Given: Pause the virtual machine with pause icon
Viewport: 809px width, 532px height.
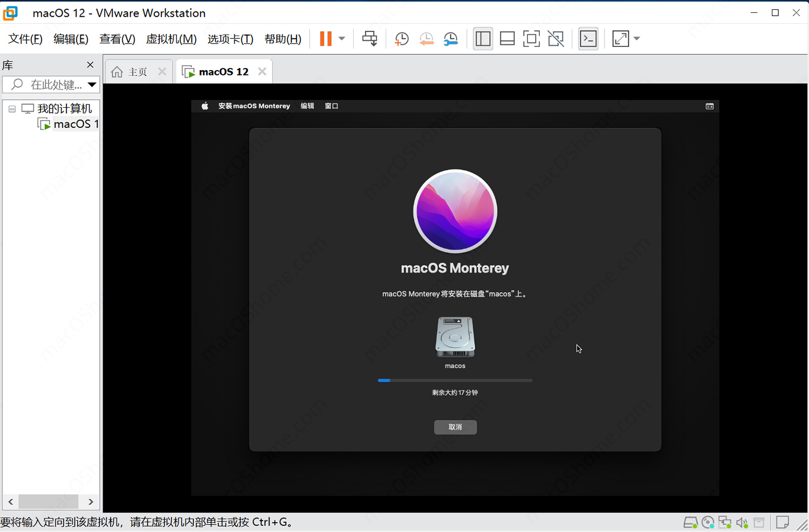Looking at the screenshot, I should [326, 39].
